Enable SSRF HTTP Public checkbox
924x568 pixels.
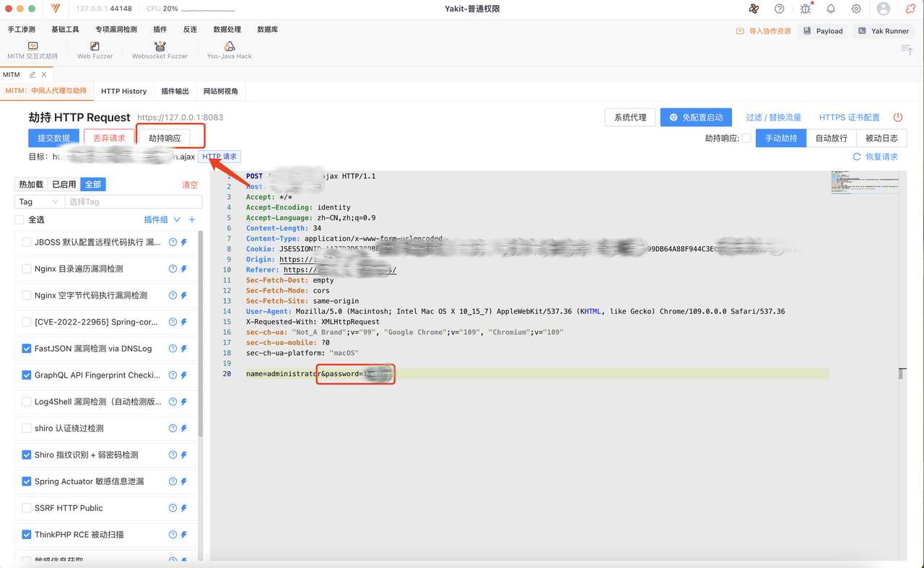[27, 508]
